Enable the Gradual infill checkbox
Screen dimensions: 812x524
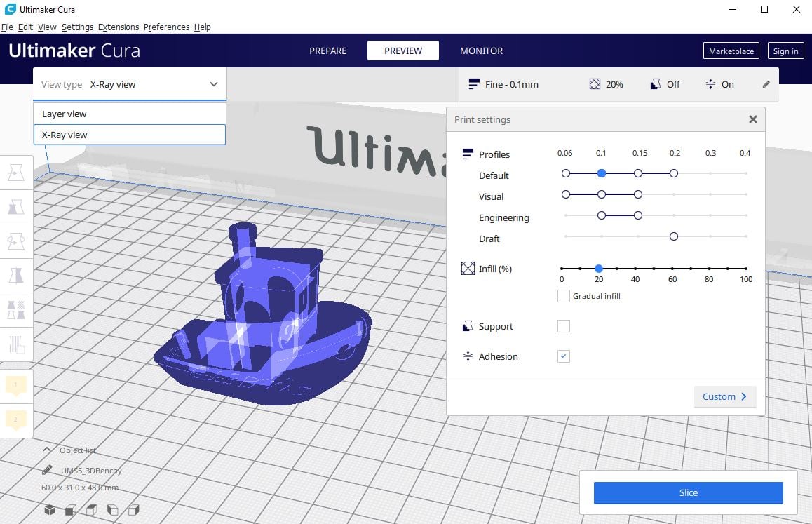tap(564, 296)
